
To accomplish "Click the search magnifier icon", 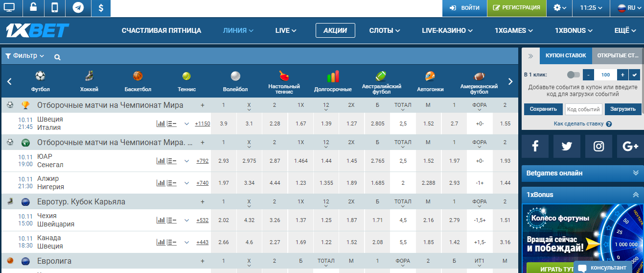I will pos(57,57).
